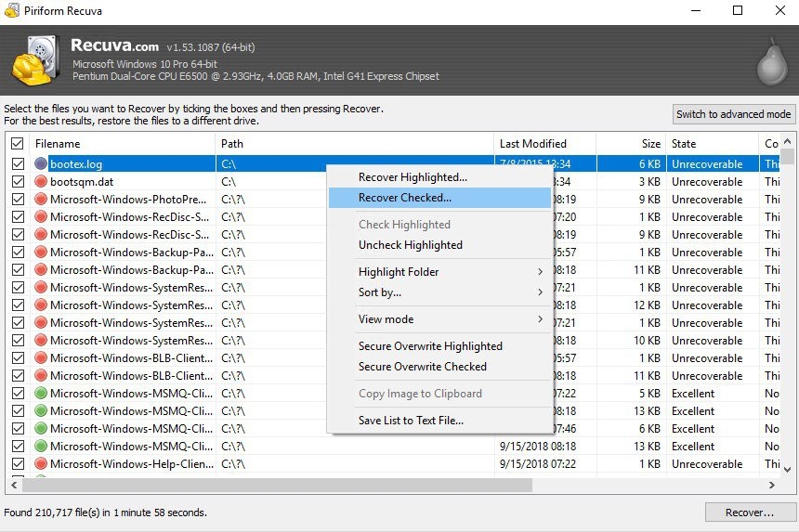Image resolution: width=799 pixels, height=532 pixels.
Task: Click the Microsoft-Windows-PhotoPre... filename
Action: (128, 199)
